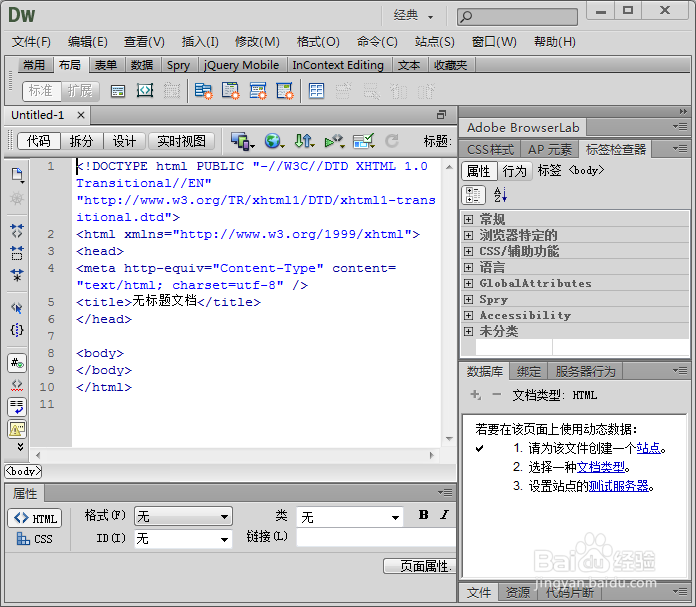Click the 站点 link
This screenshot has width=696, height=607.
[x=648, y=448]
